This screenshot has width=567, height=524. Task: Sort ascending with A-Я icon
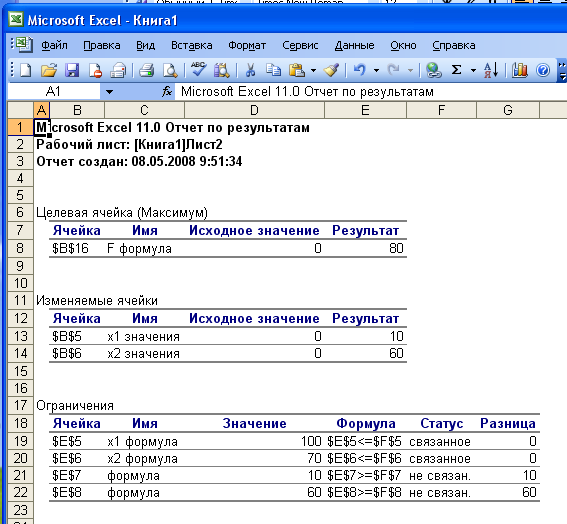[491, 70]
